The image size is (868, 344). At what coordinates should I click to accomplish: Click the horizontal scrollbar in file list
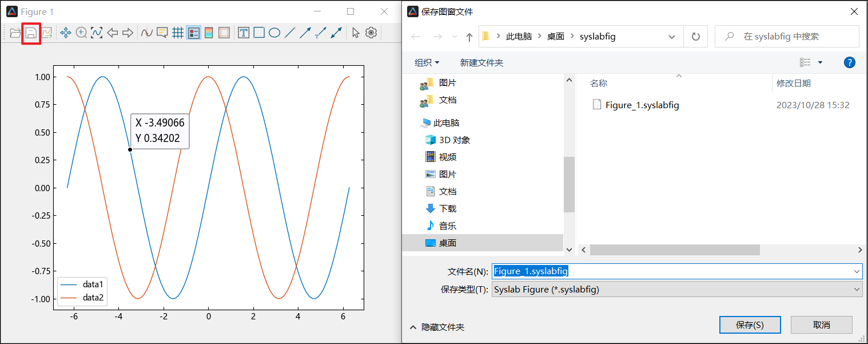675,250
